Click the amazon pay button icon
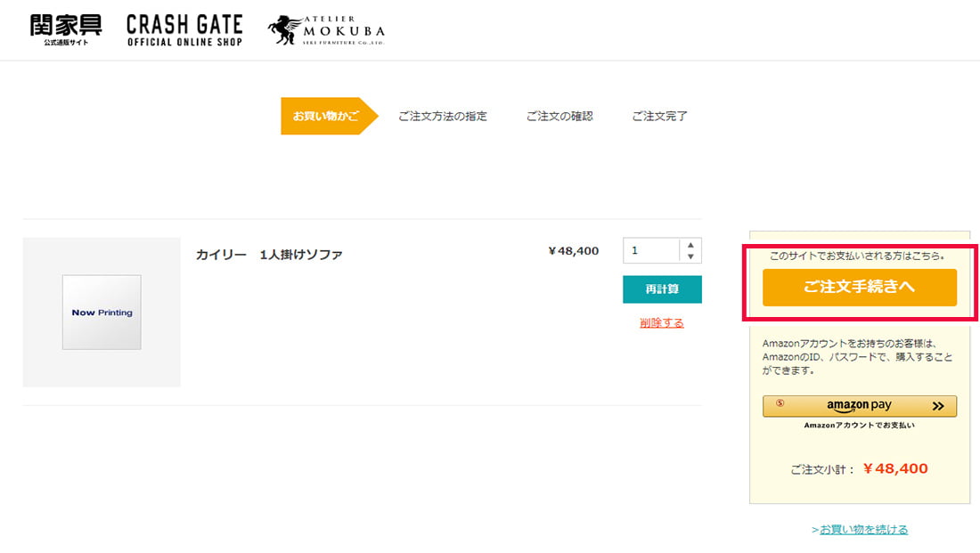The height and width of the screenshot is (553, 980). [861, 405]
